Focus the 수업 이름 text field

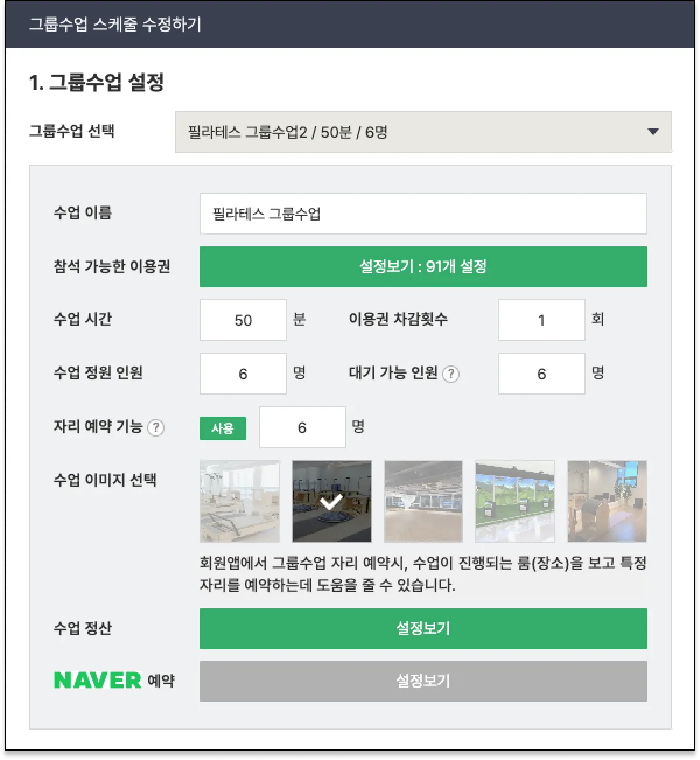pyautogui.click(x=423, y=214)
